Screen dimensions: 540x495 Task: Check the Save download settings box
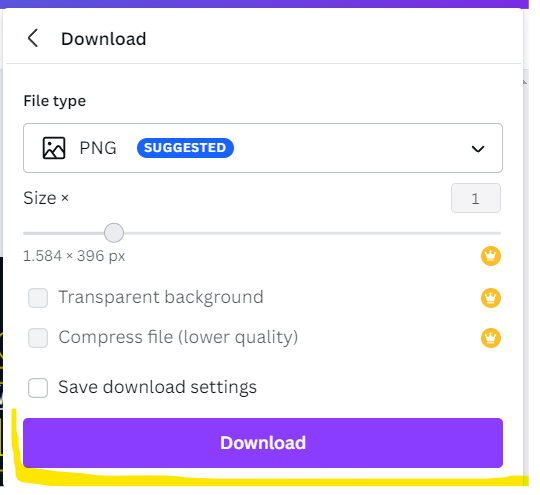(38, 388)
